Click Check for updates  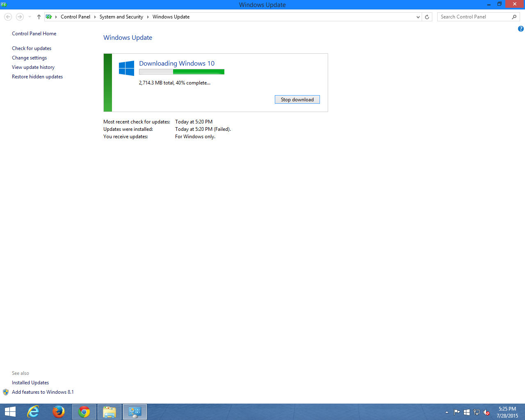tap(32, 48)
